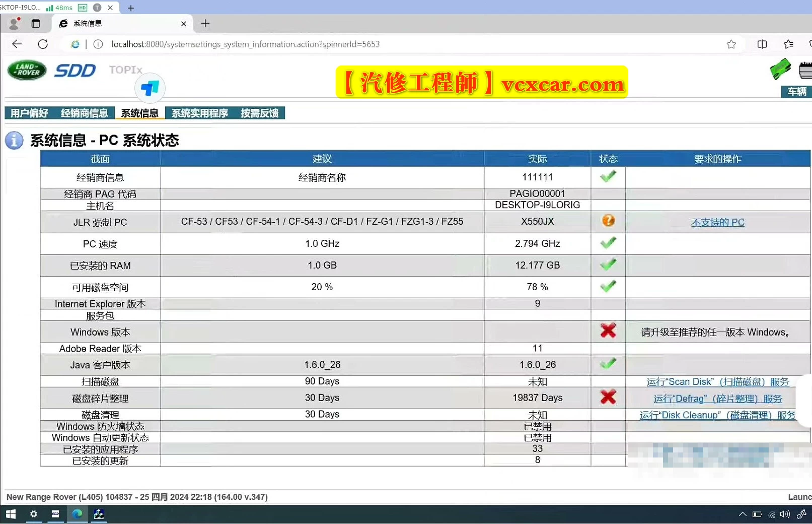812x524 pixels.
Task: Toggle Wi-Fi from the system tray
Action: 772,514
